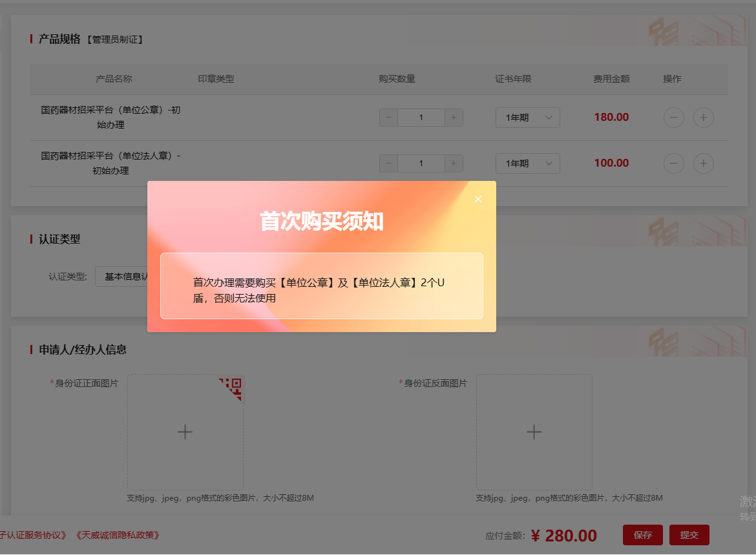Image resolution: width=756 pixels, height=555 pixels.
Task: Remove the 单位公章 row with minus icon
Action: pos(673,118)
